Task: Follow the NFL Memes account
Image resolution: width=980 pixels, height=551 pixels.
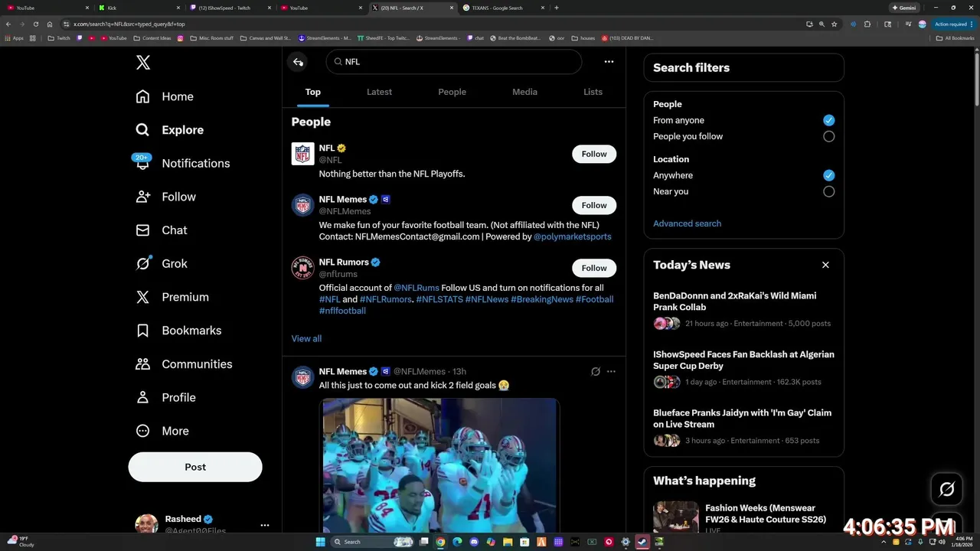Action: click(594, 205)
